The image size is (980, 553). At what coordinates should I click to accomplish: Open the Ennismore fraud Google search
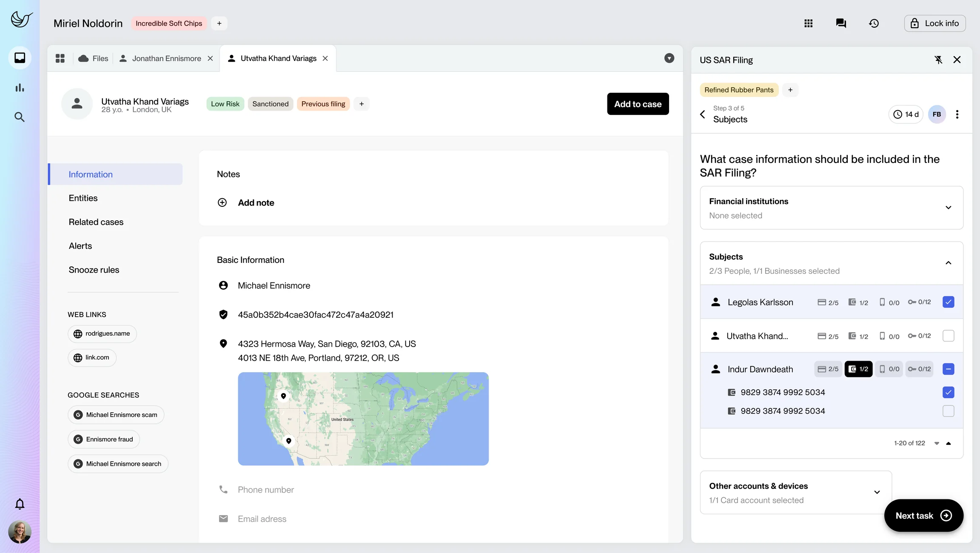[x=104, y=439]
